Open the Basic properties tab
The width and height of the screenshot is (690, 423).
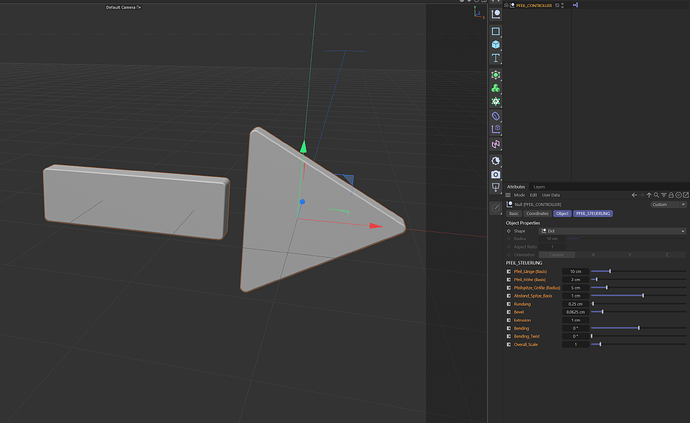pyautogui.click(x=514, y=213)
